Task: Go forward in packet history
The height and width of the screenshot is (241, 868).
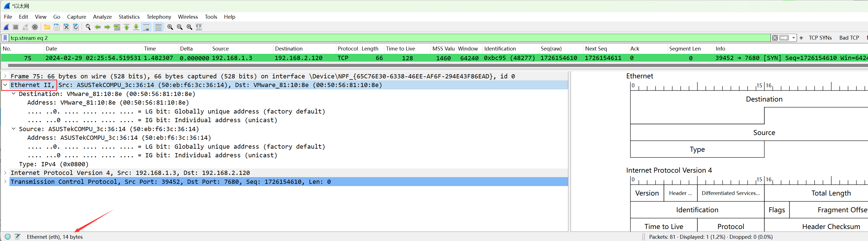Action: [x=107, y=27]
